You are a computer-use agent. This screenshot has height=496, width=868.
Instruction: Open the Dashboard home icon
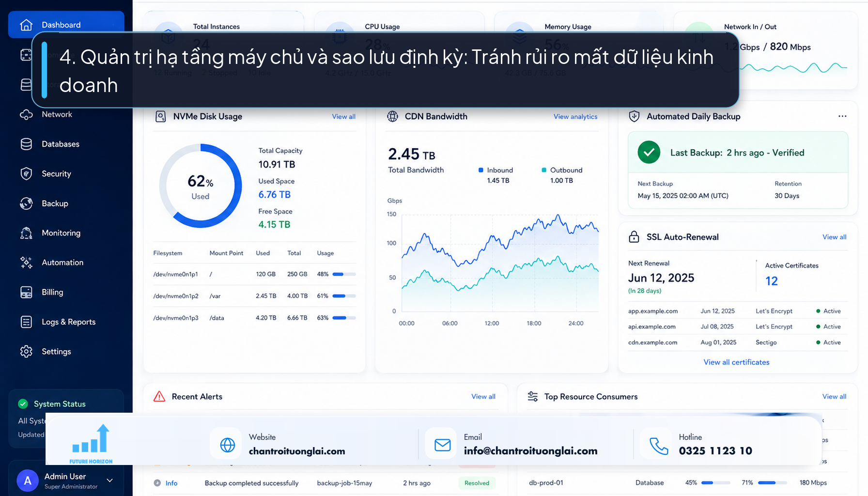coord(26,25)
